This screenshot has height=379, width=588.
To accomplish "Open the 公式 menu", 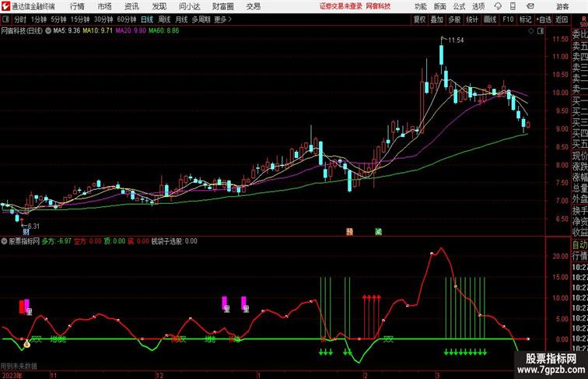I will [x=459, y=6].
